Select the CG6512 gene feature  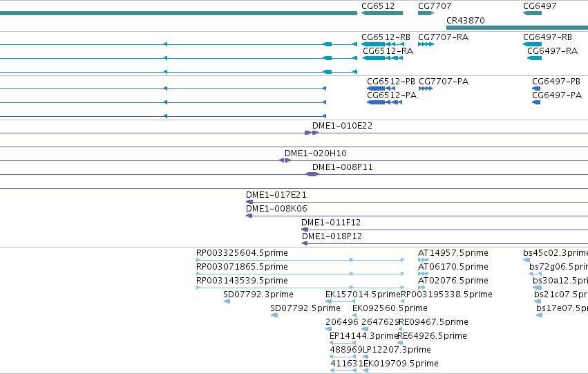tap(381, 13)
